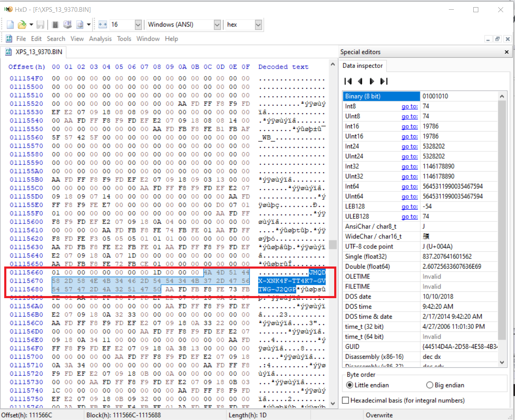The width and height of the screenshot is (515, 420).
Task: Open the bytes per row dropdown
Action: pos(138,25)
